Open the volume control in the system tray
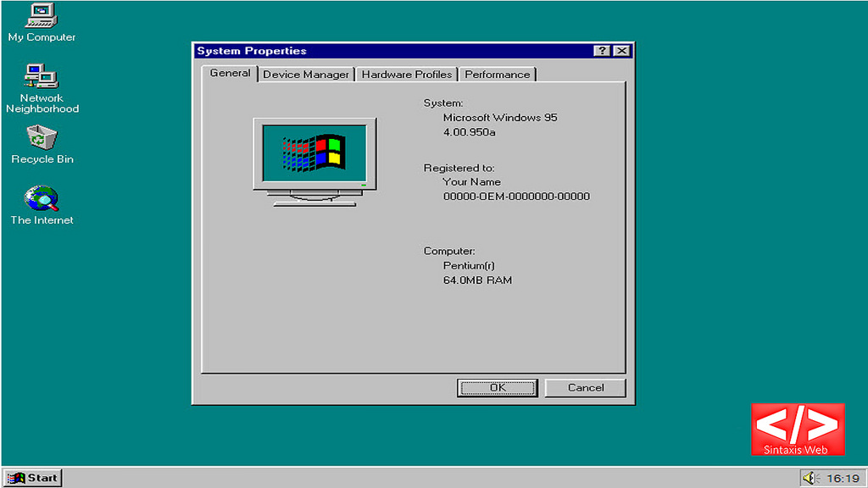The height and width of the screenshot is (488, 868). [811, 477]
